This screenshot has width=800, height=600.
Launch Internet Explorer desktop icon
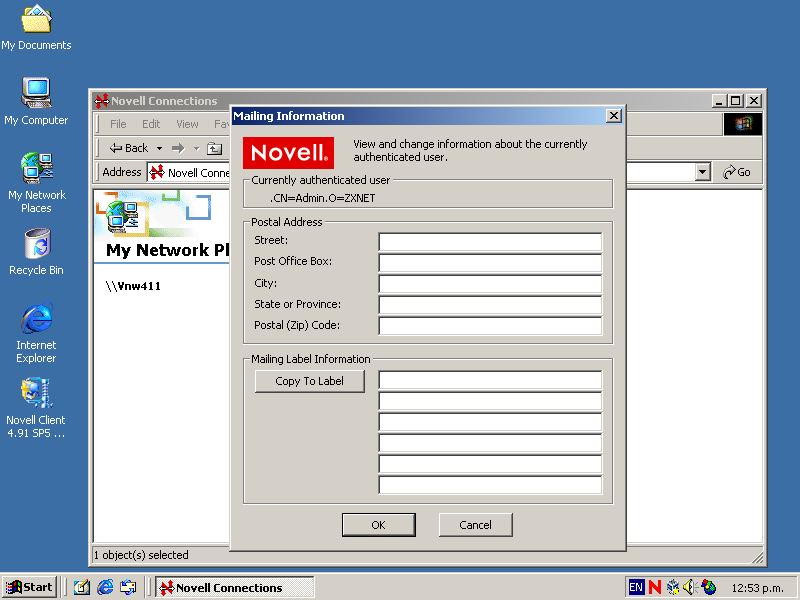click(36, 333)
